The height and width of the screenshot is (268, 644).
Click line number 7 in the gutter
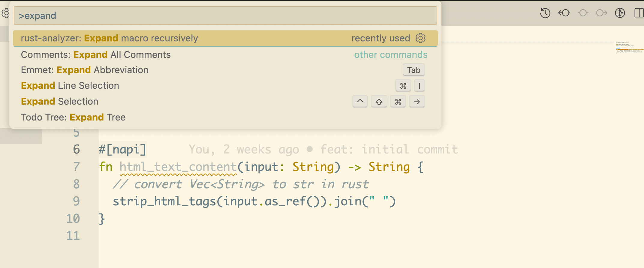pos(77,167)
